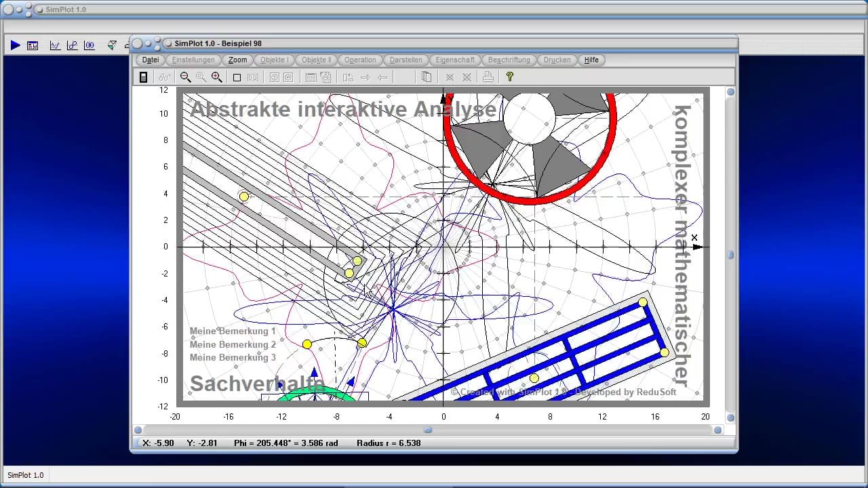Click the stacked pages copy icon

click(x=427, y=77)
